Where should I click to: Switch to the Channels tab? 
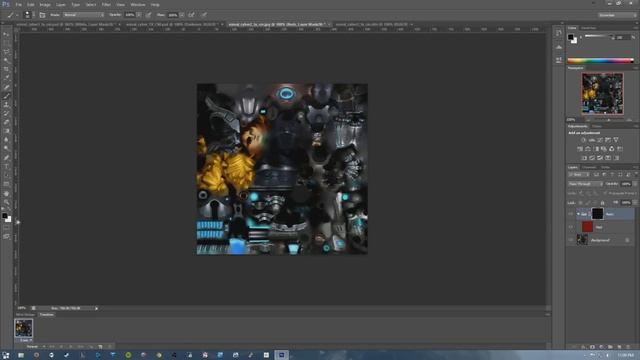click(x=589, y=167)
